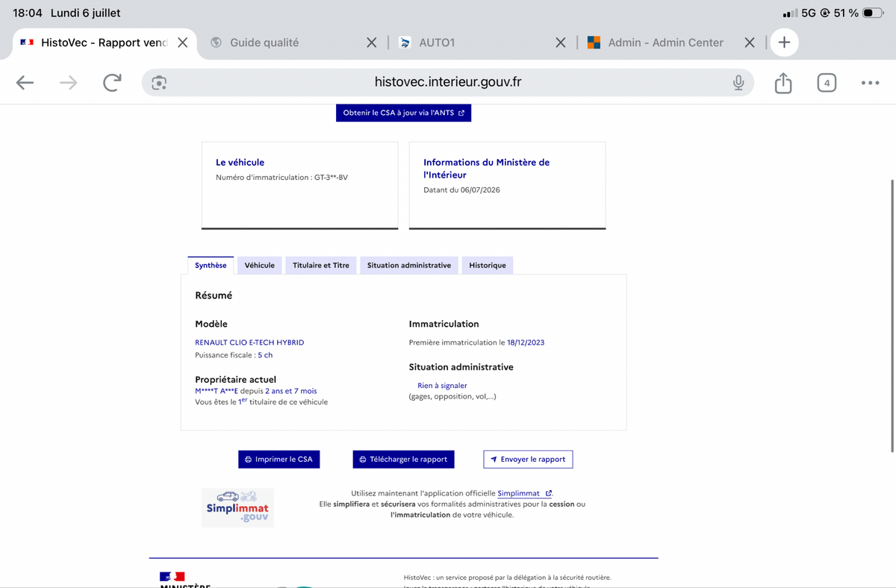
Task: Follow the Simplimmat application link
Action: [524, 493]
